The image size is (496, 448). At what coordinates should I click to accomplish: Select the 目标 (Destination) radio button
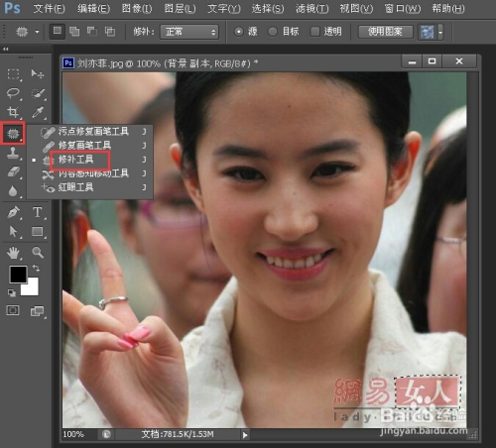point(272,32)
